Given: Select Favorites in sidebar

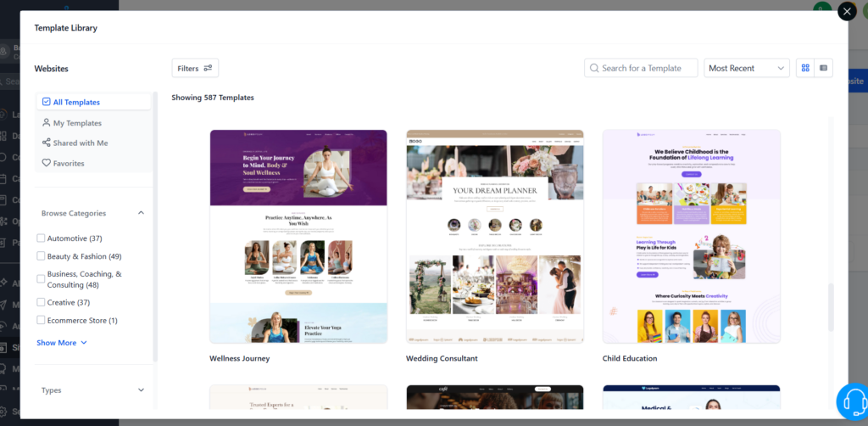Looking at the screenshot, I should 94,163.
